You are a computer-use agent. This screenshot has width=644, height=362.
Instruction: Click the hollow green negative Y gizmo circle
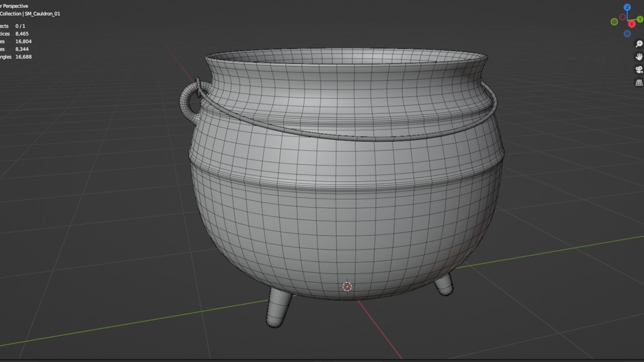click(614, 22)
